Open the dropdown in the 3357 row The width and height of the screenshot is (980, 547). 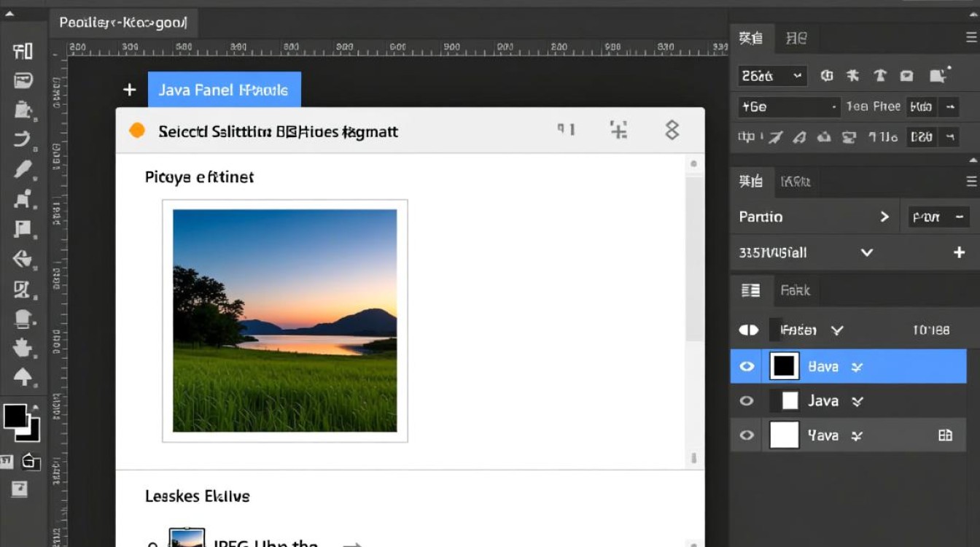point(866,252)
